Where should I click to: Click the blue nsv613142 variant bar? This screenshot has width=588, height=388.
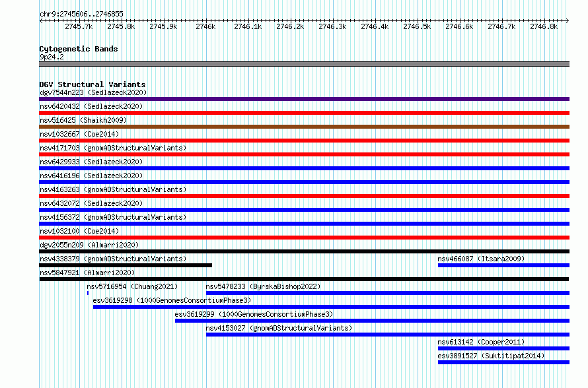[503, 348]
